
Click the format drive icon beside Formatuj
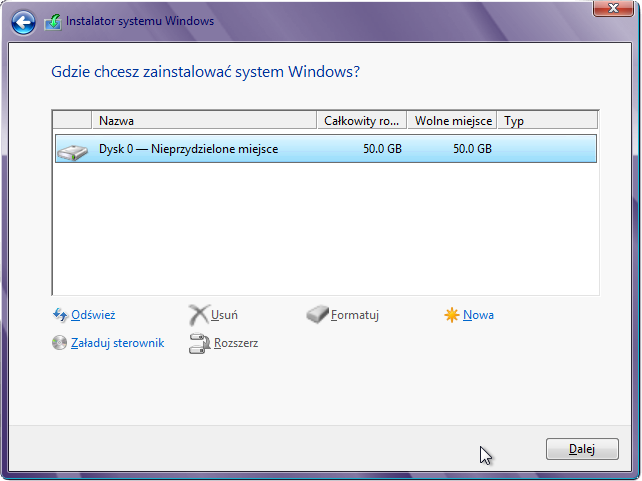point(317,314)
